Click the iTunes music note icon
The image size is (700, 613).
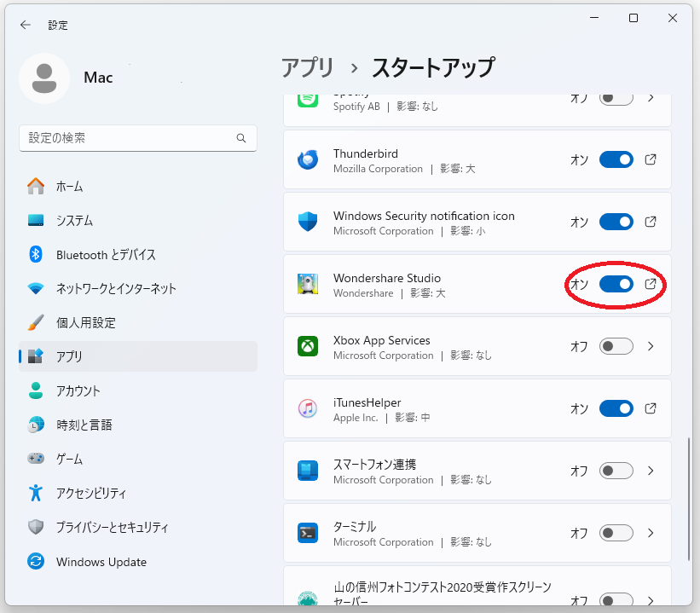[308, 408]
